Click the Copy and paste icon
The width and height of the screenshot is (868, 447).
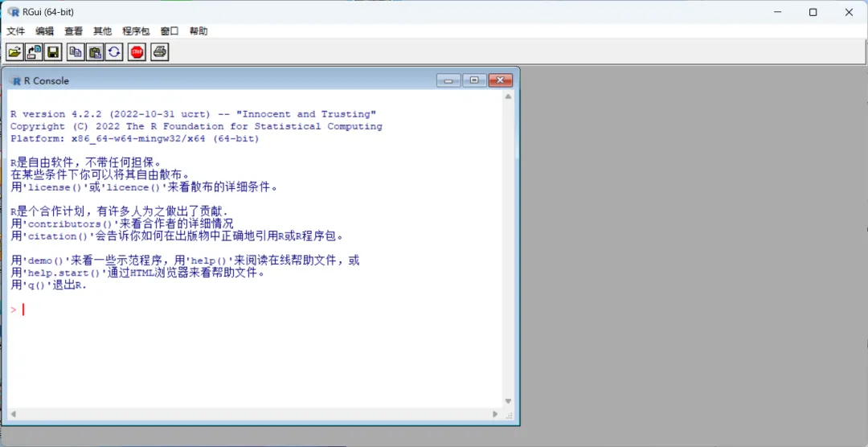[x=114, y=52]
